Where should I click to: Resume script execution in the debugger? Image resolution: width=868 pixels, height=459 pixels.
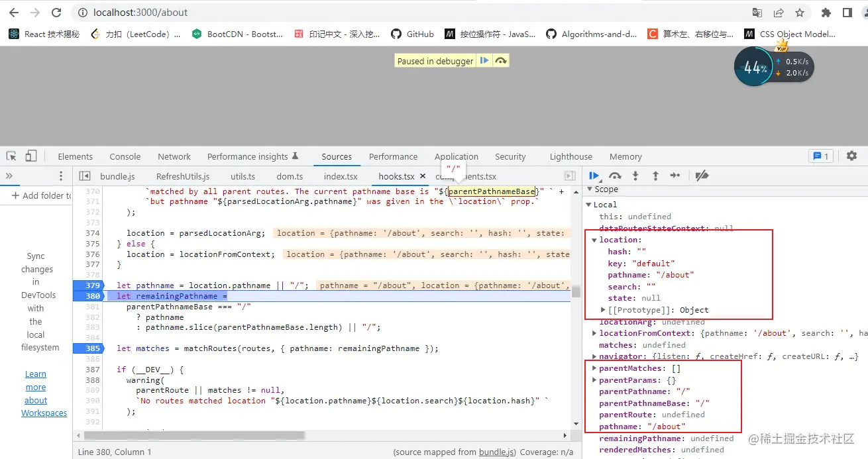[594, 176]
